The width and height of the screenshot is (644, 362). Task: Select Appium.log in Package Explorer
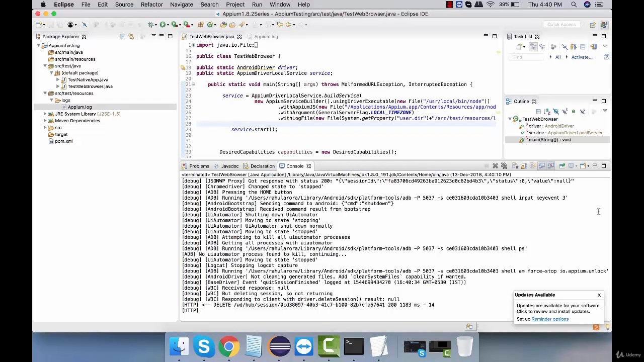pos(79,107)
